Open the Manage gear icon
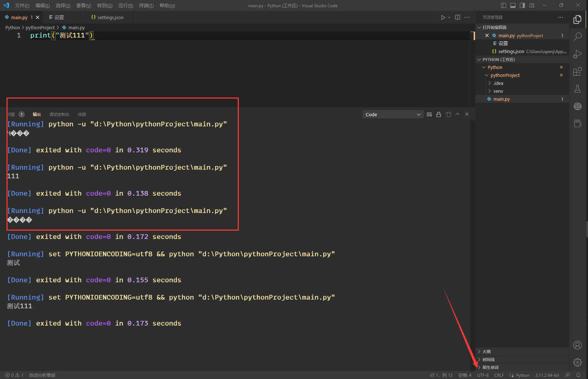 (578, 362)
